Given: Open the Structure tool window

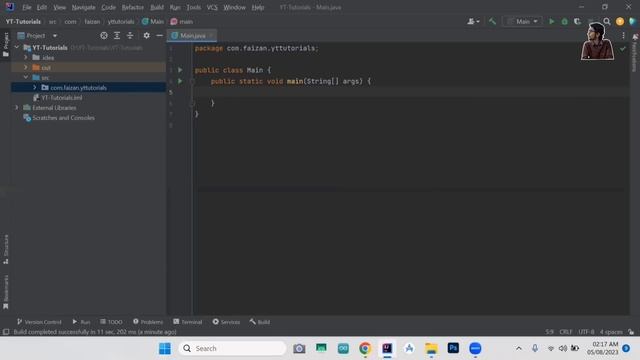Looking at the screenshot, I should point(6,249).
